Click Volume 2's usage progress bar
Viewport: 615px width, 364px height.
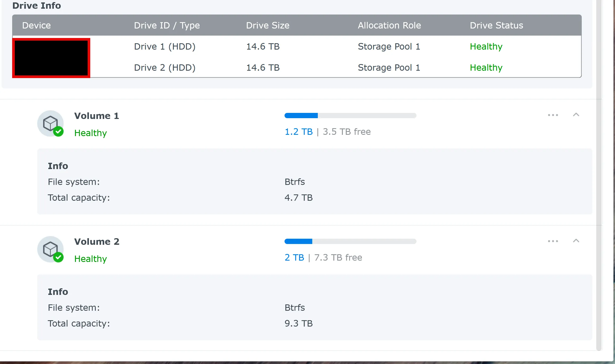point(350,241)
